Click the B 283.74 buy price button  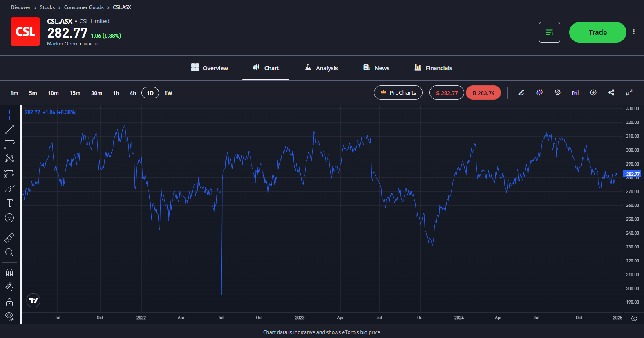click(x=483, y=93)
